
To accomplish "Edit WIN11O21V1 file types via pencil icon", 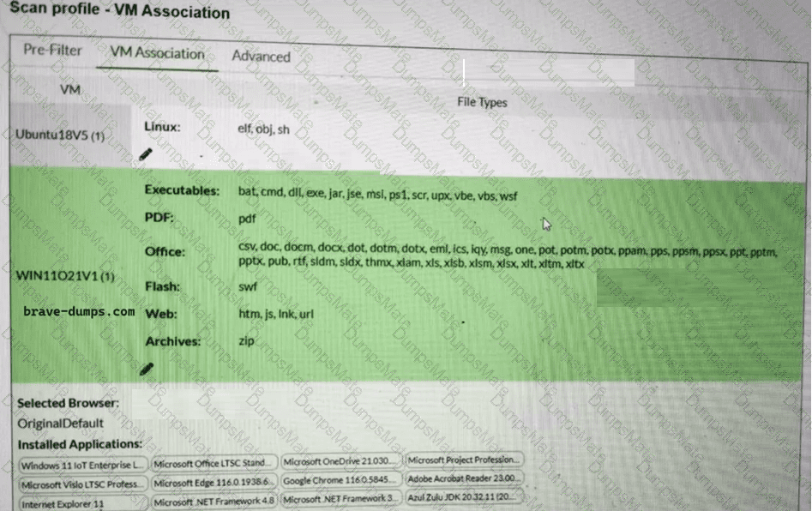I will (146, 369).
